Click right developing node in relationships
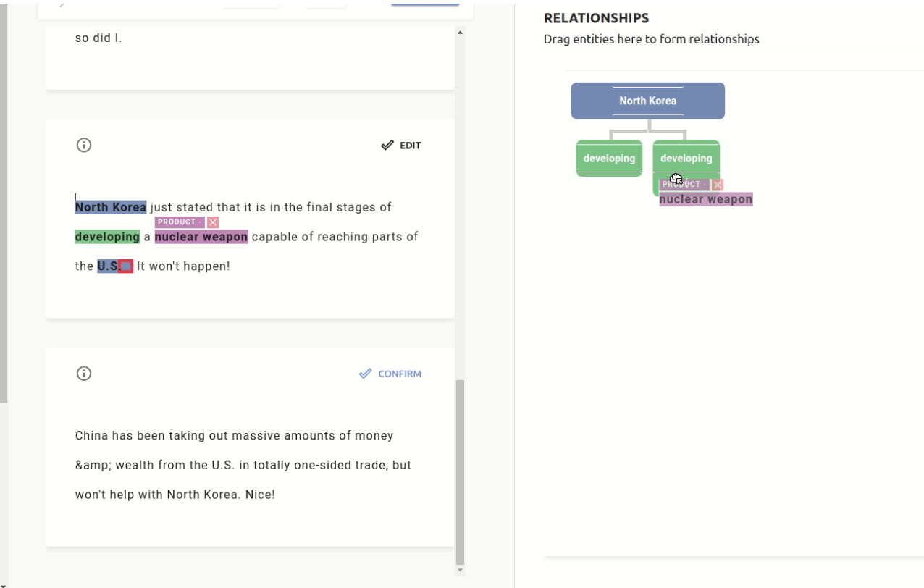The height and width of the screenshot is (588, 924). click(686, 158)
